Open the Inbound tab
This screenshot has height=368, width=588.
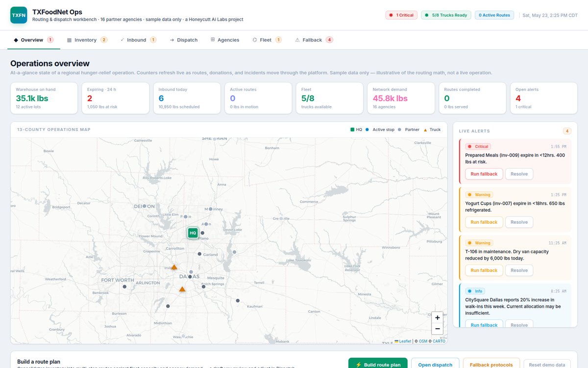(x=138, y=40)
